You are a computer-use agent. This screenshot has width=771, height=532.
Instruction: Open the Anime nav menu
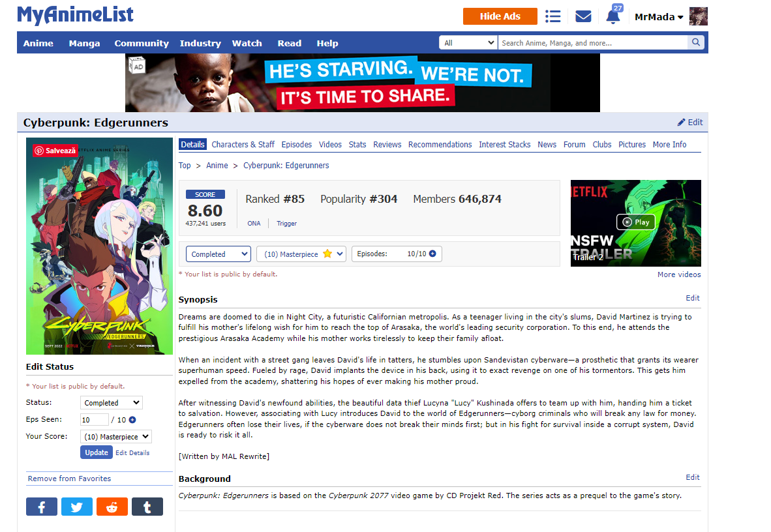coord(38,43)
